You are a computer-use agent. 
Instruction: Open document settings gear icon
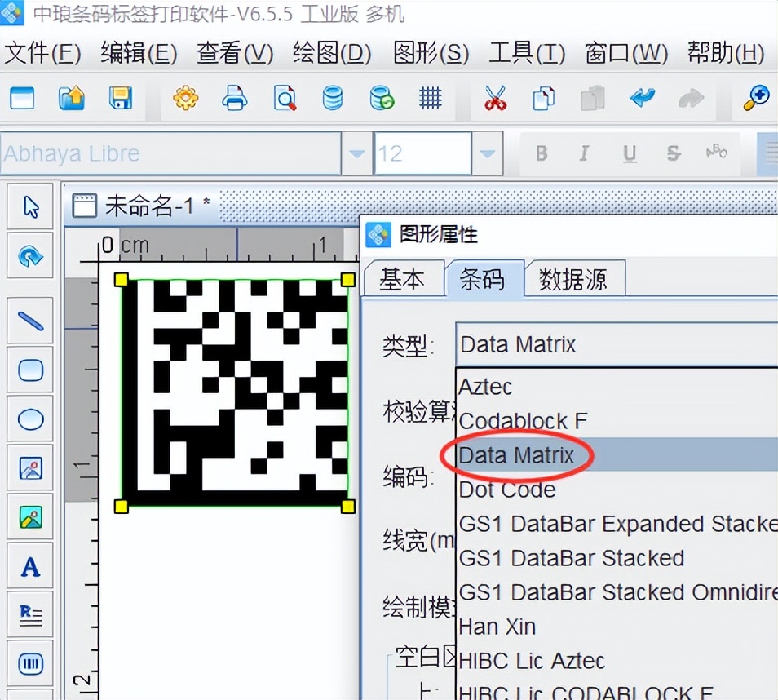[x=186, y=98]
